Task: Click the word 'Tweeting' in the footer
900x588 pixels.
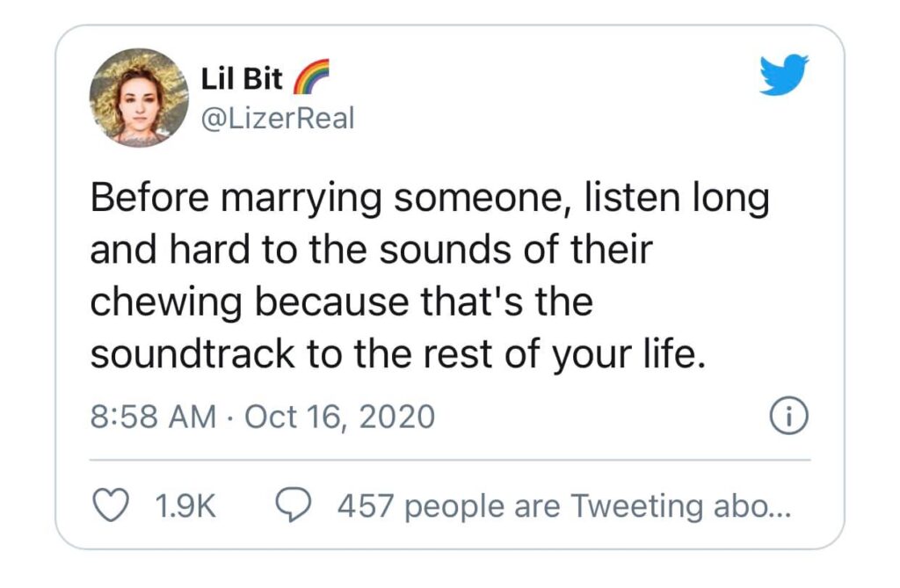Action: coord(636,506)
